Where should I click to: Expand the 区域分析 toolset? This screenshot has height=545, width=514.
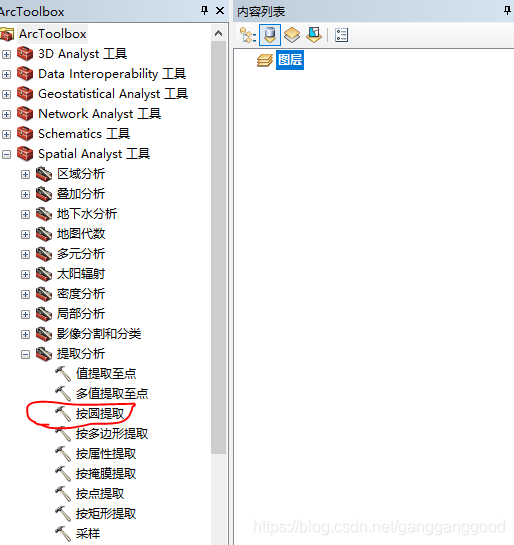point(25,174)
